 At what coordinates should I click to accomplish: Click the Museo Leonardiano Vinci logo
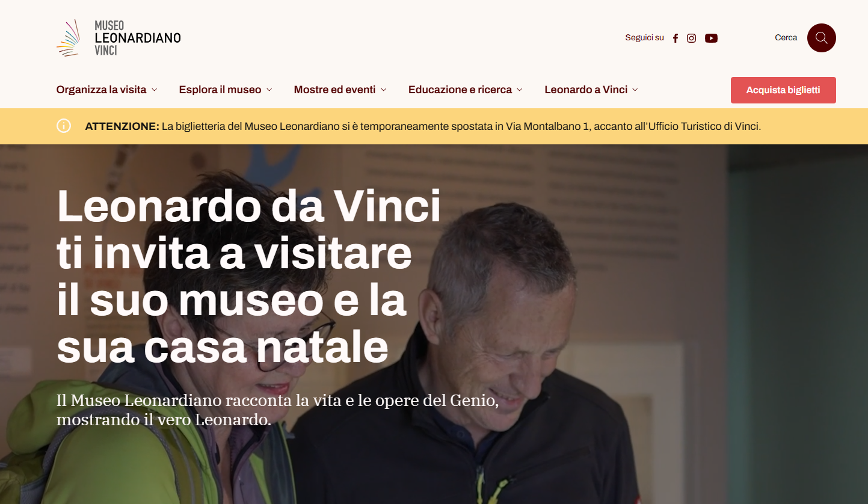(119, 38)
